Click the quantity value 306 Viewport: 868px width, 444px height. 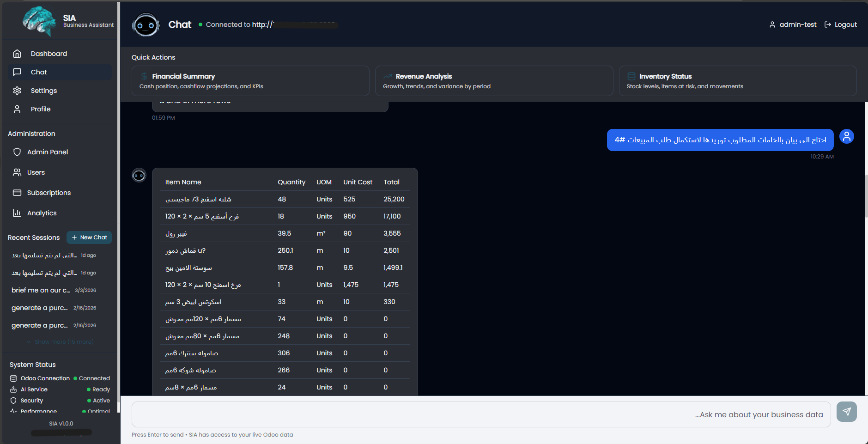(284, 353)
